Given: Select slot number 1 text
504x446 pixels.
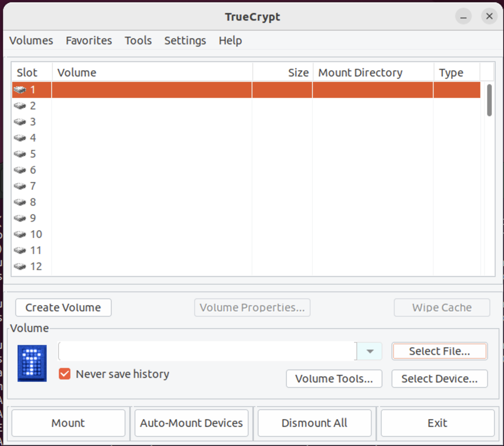Looking at the screenshot, I should pos(33,90).
